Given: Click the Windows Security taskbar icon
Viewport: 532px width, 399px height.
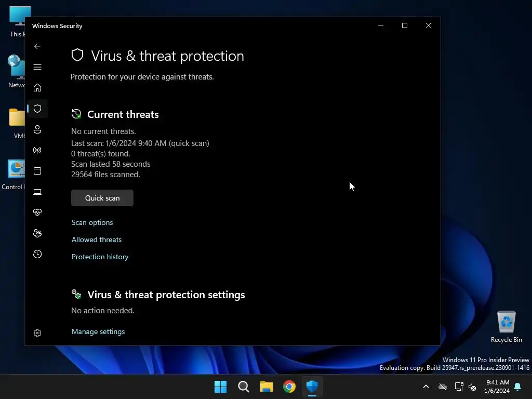Looking at the screenshot, I should (312, 387).
